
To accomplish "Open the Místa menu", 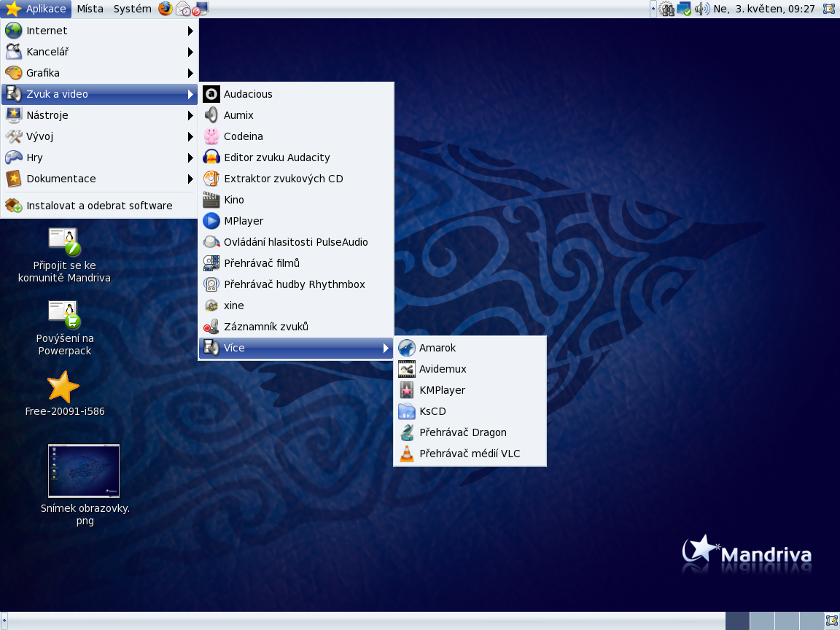I will click(90, 9).
